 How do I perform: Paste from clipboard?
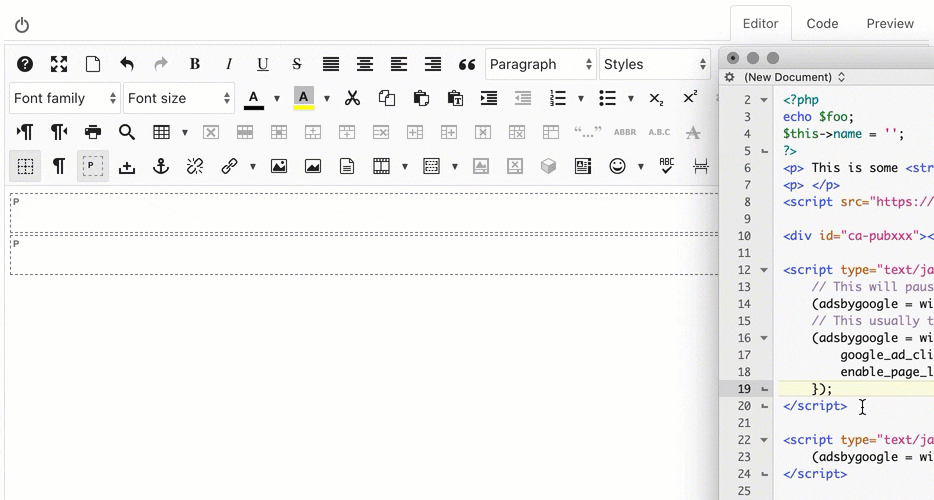(421, 98)
